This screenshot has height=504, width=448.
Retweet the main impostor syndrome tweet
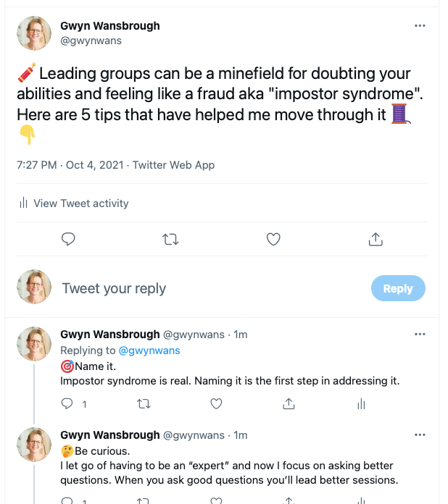[171, 239]
